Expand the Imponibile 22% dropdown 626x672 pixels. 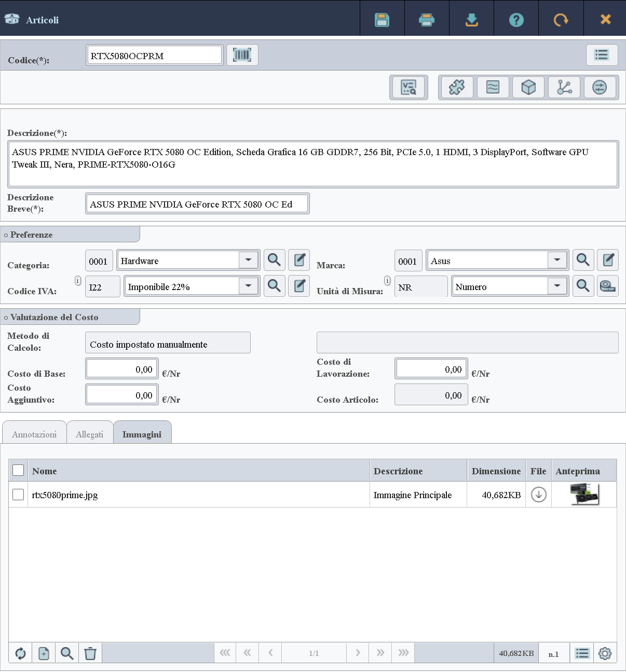click(249, 286)
